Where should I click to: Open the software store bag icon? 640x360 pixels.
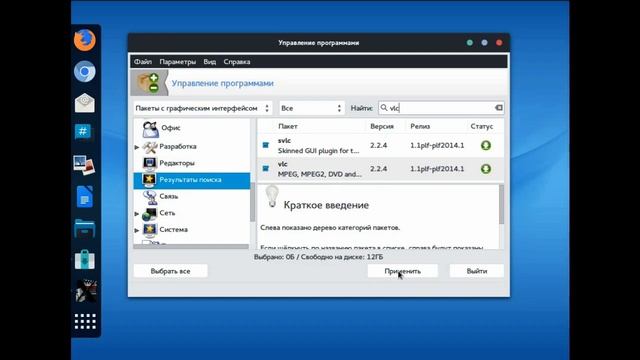point(84,259)
